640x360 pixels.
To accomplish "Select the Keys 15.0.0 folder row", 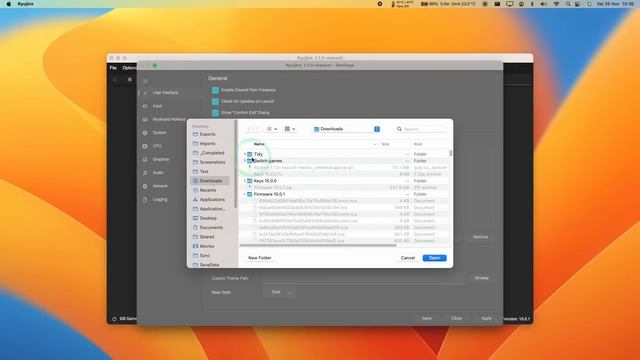I will pos(346,181).
